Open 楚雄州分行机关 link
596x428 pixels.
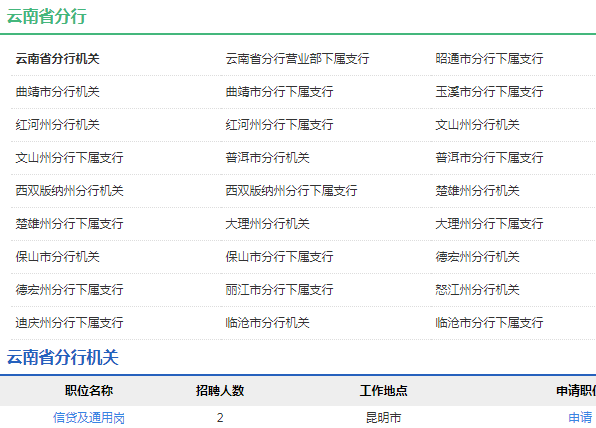pyautogui.click(x=477, y=191)
